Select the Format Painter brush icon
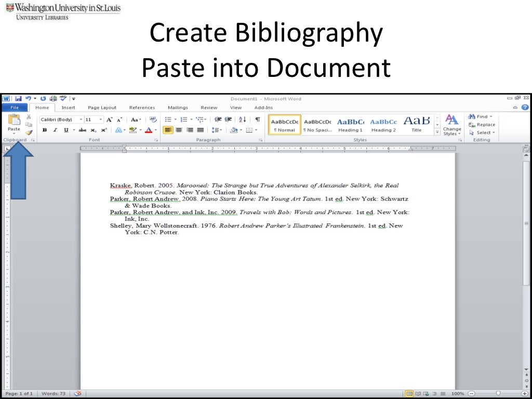This screenshot has width=532, height=399. (x=29, y=132)
